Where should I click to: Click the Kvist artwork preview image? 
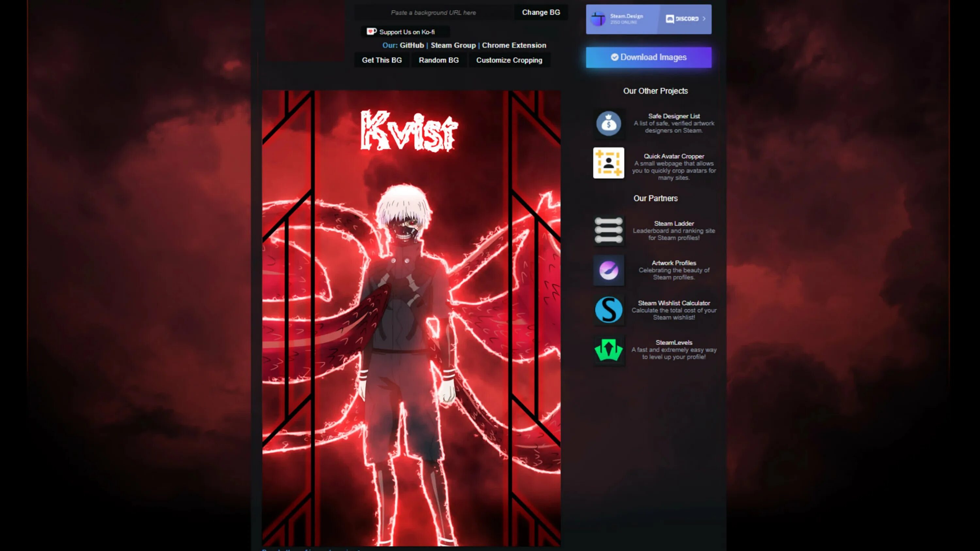411,318
